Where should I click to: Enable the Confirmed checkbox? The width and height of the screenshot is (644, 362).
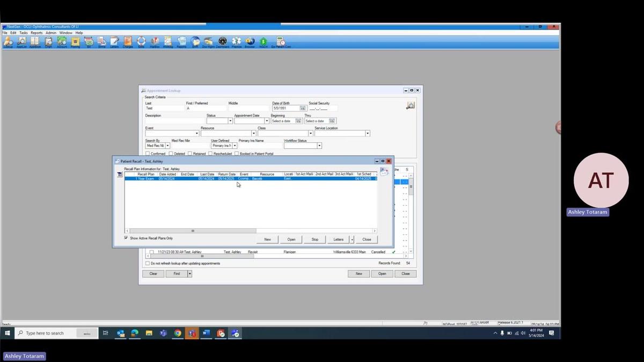click(x=148, y=154)
